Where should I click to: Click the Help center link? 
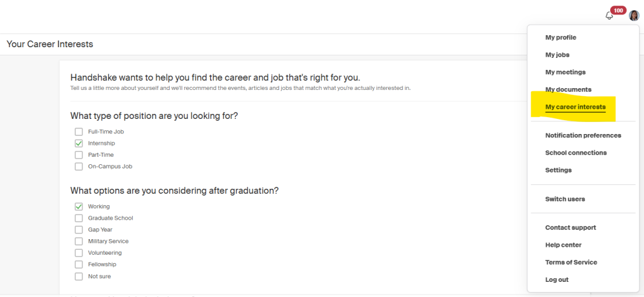coord(563,245)
